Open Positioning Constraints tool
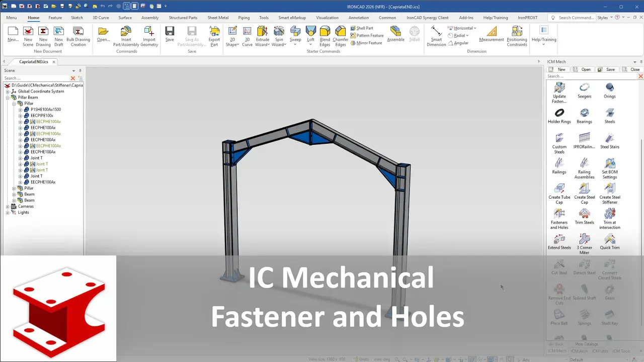This screenshot has height=362, width=644. point(517,36)
